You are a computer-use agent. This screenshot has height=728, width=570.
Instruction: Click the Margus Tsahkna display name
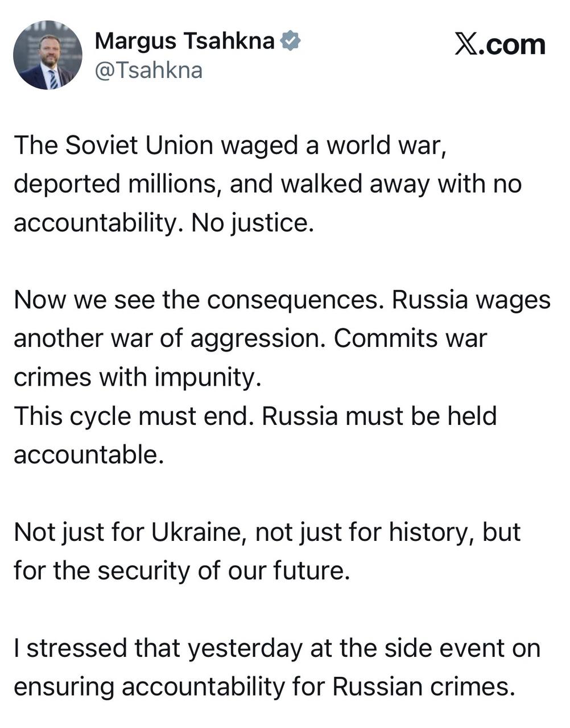[184, 42]
